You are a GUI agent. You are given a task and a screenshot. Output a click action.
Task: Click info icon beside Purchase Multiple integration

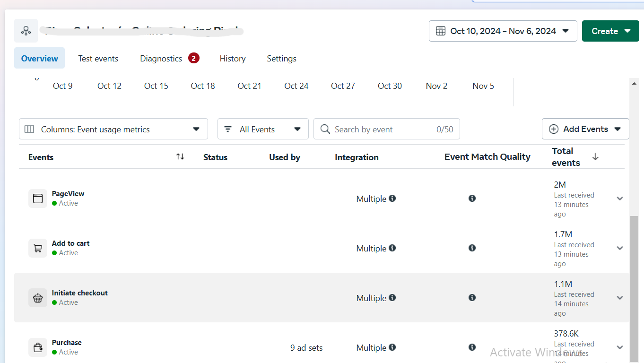coord(392,347)
